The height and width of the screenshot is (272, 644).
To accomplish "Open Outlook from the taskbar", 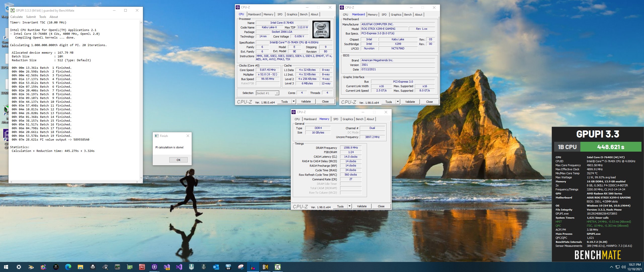I will (216, 267).
